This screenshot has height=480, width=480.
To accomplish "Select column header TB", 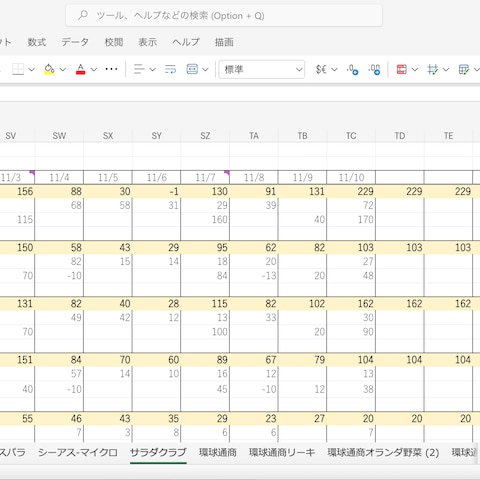I will [x=302, y=136].
